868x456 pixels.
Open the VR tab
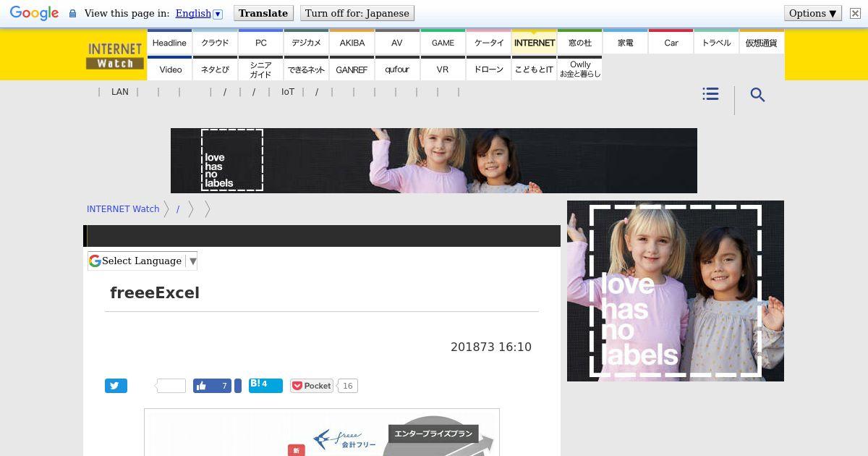tap(443, 69)
